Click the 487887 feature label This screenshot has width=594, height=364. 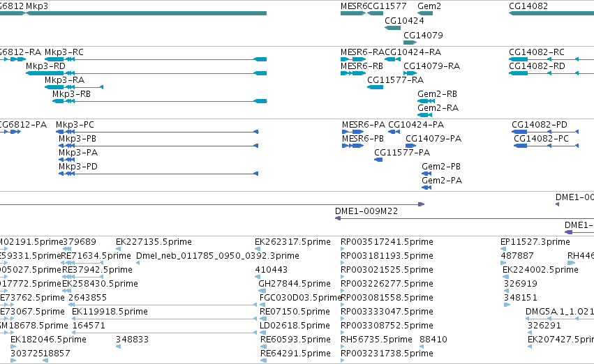[x=517, y=256]
